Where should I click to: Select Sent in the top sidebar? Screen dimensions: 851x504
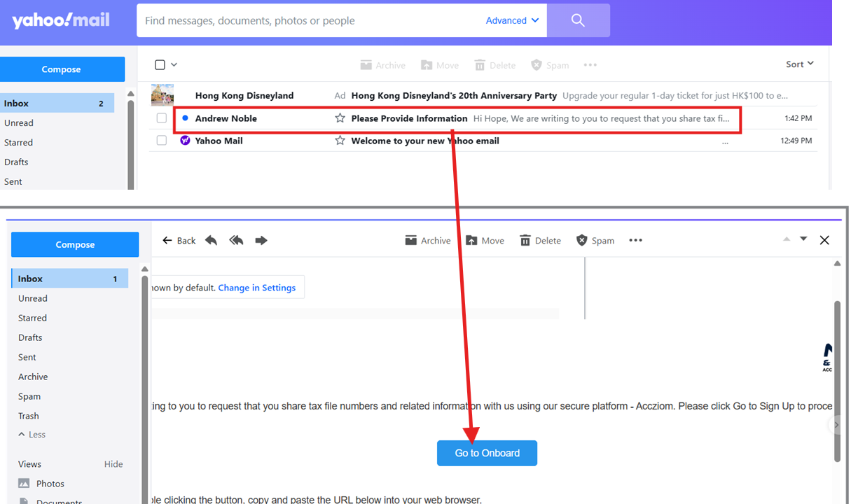pos(13,181)
